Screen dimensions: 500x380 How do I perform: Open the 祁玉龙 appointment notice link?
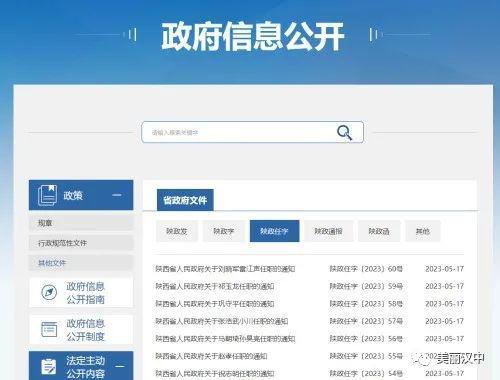click(215, 286)
